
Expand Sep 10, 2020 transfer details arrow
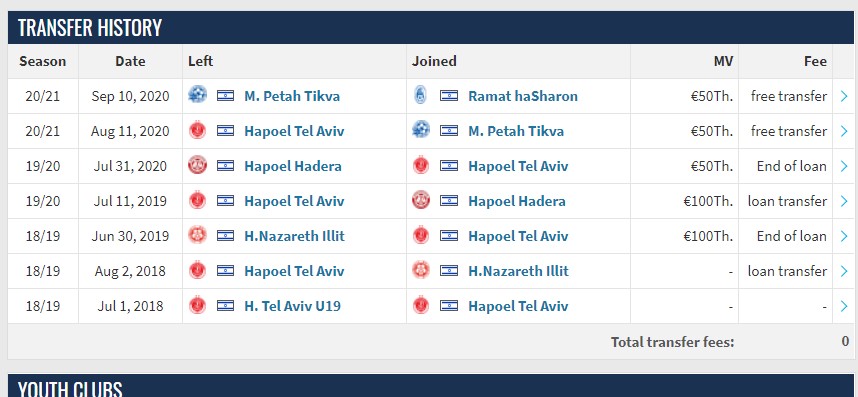(844, 96)
